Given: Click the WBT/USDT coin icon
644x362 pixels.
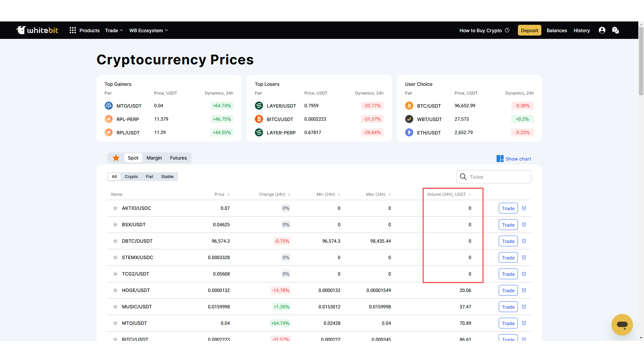Looking at the screenshot, I should point(409,119).
